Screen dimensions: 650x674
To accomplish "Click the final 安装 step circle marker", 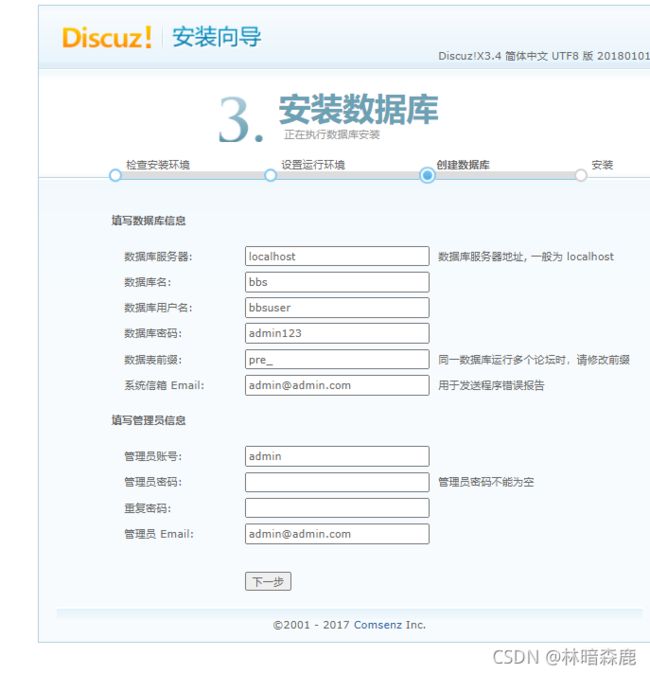I will pos(581,175).
